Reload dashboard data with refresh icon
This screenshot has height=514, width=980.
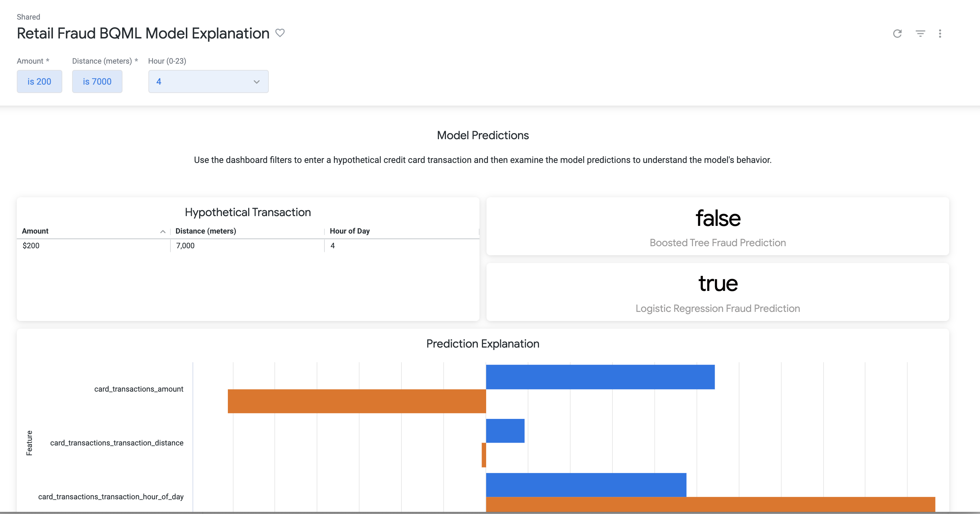click(x=897, y=34)
